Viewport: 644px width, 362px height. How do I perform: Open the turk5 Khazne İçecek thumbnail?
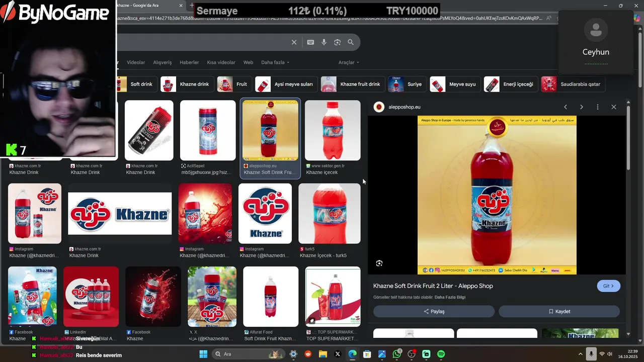pos(330,213)
